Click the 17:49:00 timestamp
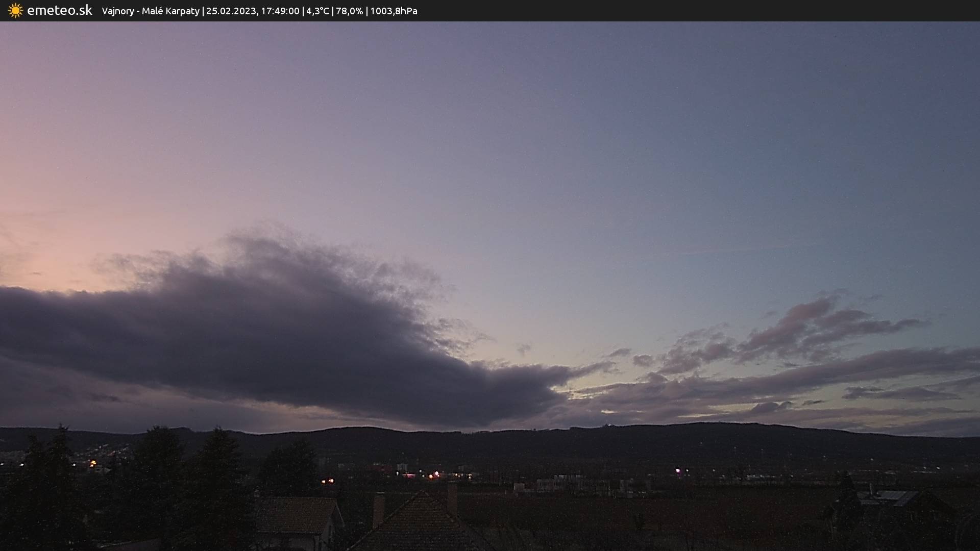The height and width of the screenshot is (551, 980). point(280,11)
